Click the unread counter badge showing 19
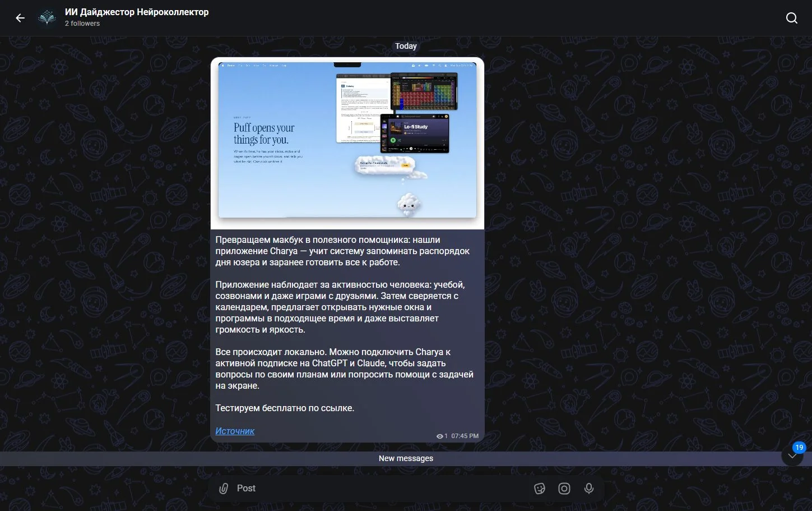The height and width of the screenshot is (511, 812). [x=799, y=448]
